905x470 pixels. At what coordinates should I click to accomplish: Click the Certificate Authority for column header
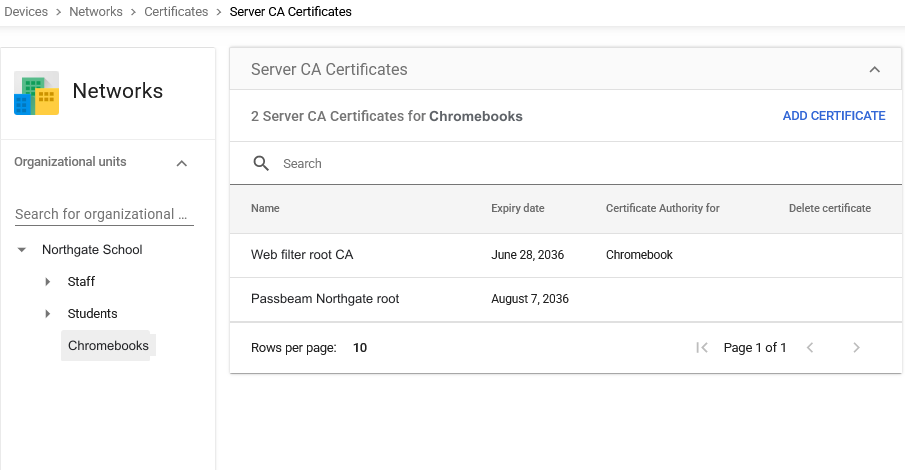pos(663,208)
